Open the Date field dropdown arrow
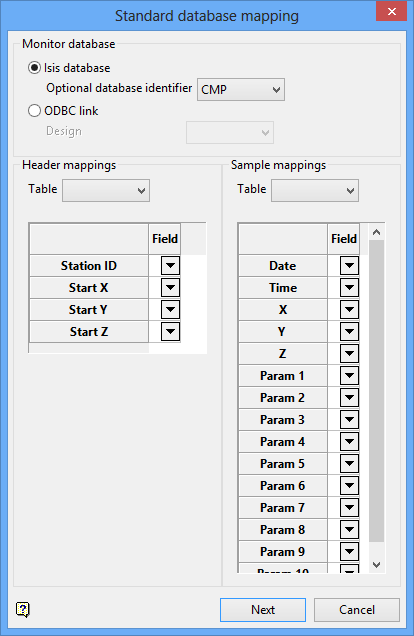 click(x=350, y=266)
